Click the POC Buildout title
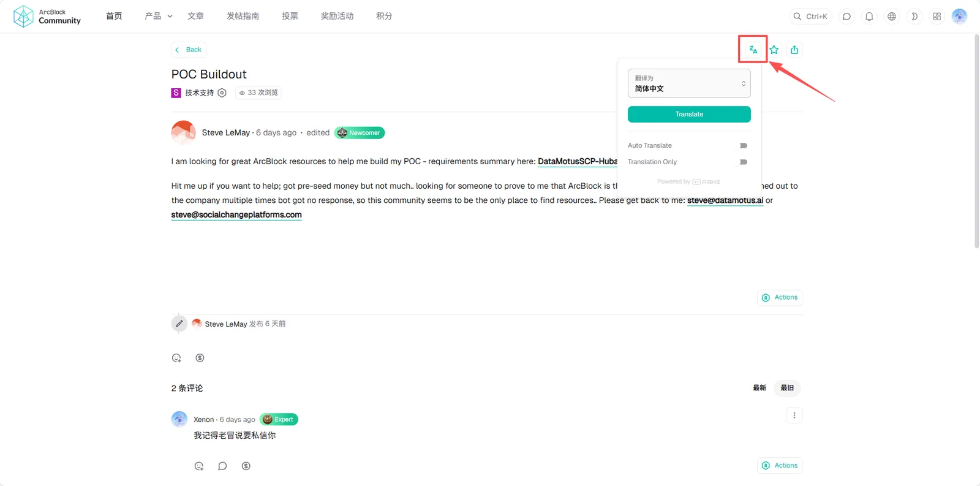The width and height of the screenshot is (980, 486). pyautogui.click(x=209, y=74)
